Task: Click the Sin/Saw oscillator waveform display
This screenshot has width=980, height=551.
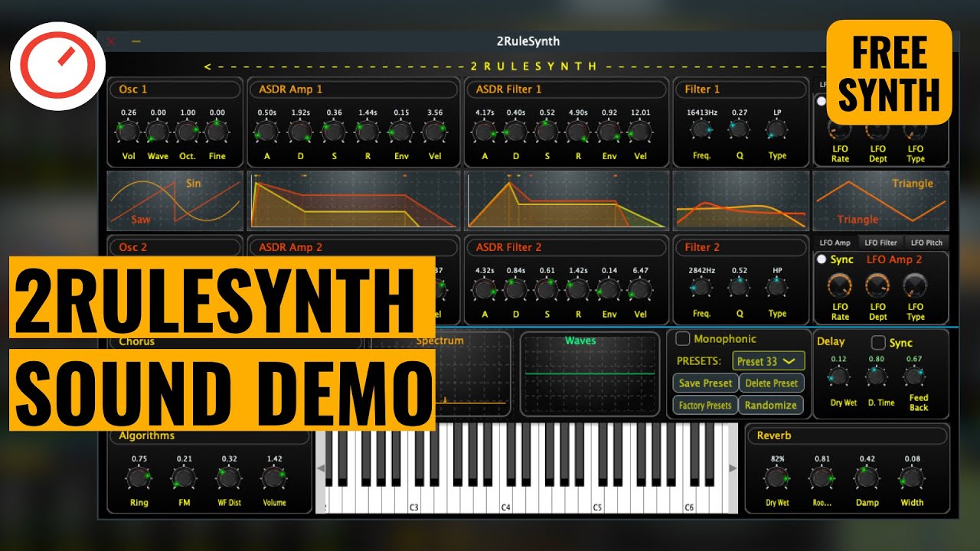Action: tap(175, 201)
